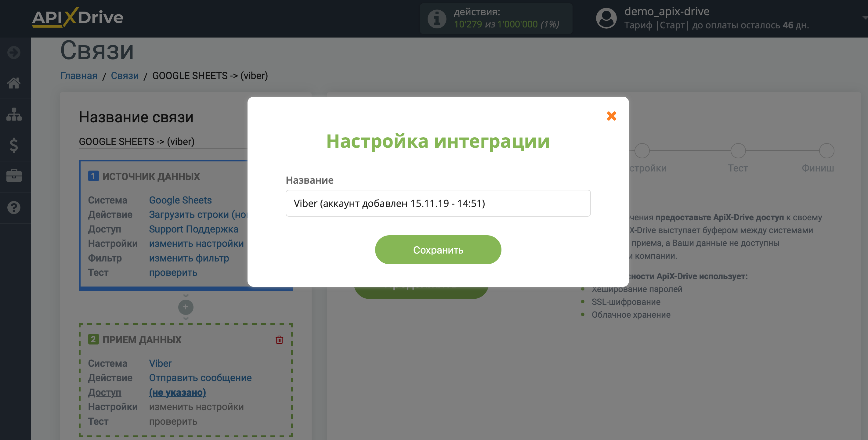Click the ПРИЕМ ДАННЫХ heading
The height and width of the screenshot is (440, 868).
pos(142,340)
